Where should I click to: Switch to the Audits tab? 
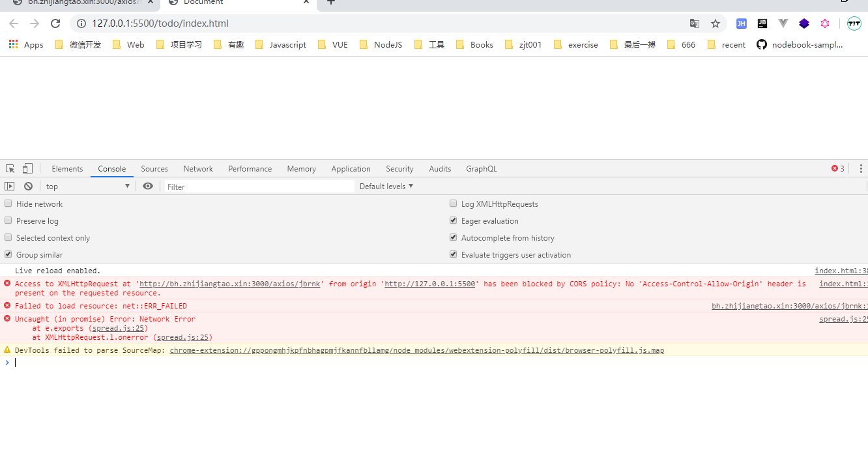(x=440, y=168)
